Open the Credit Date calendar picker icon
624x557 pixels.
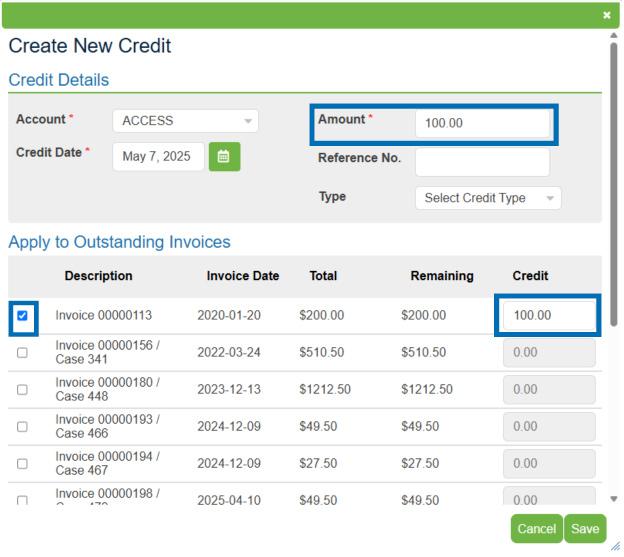pos(224,157)
